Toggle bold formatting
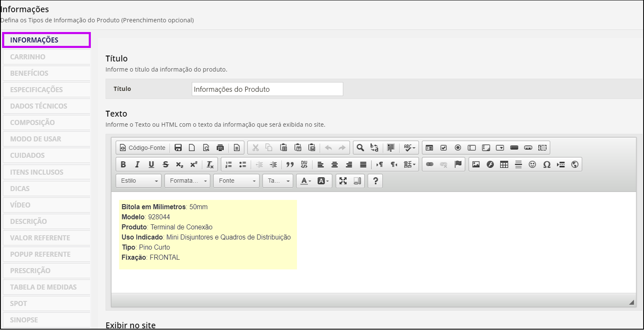The image size is (644, 330). 123,165
